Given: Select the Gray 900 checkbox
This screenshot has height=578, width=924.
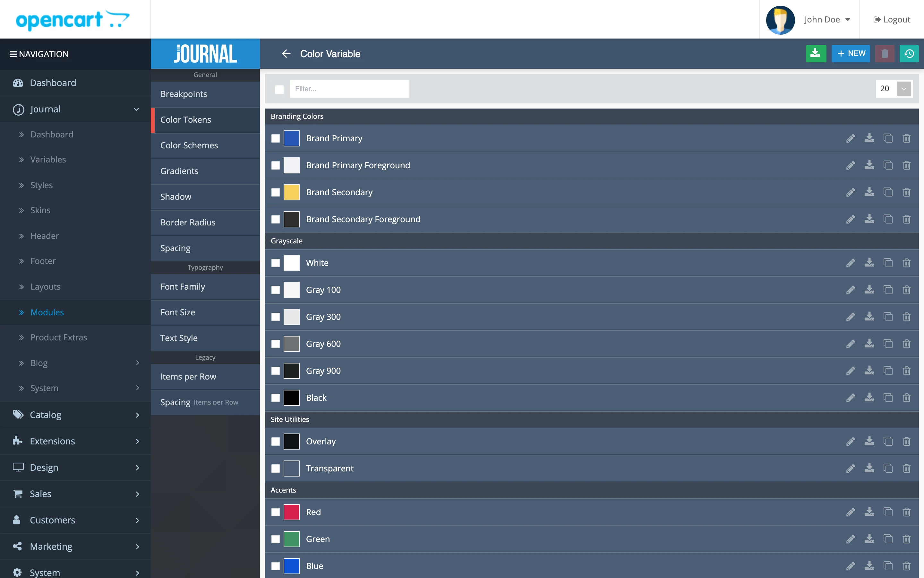Looking at the screenshot, I should [276, 371].
